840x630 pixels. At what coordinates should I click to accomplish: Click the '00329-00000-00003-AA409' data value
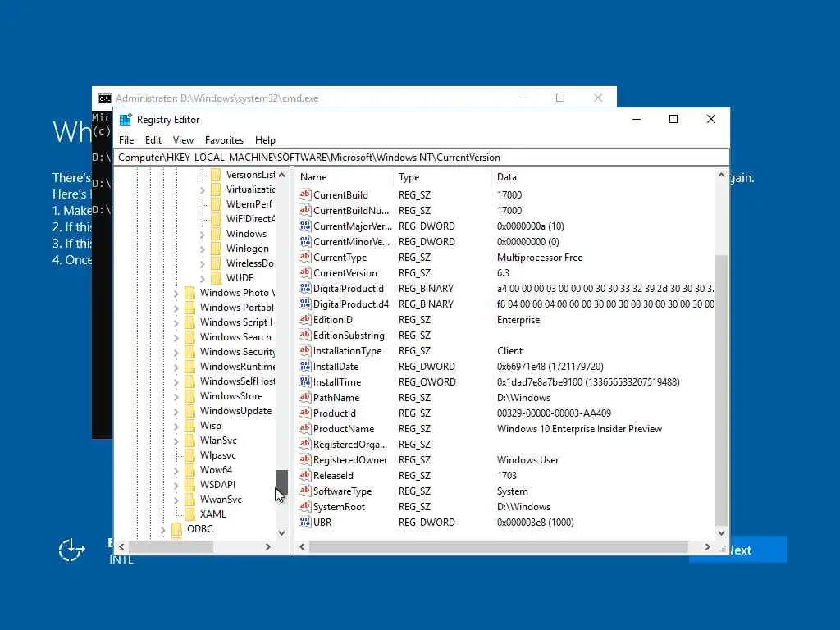pos(554,413)
